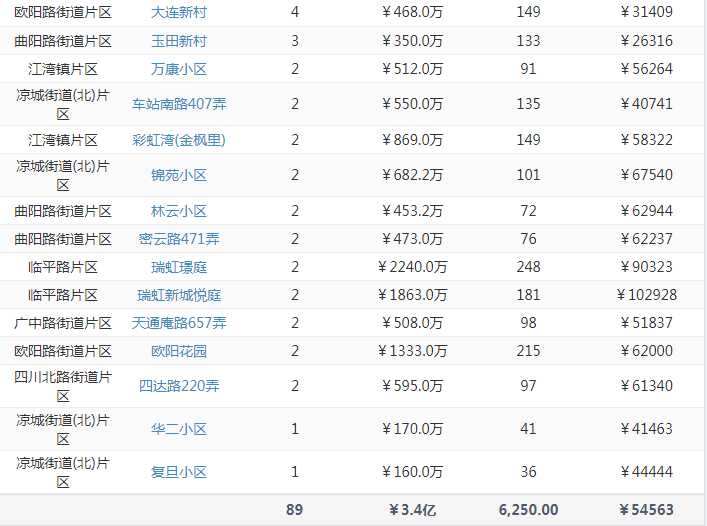Select the unit price ¥62237 cell

tap(647, 239)
